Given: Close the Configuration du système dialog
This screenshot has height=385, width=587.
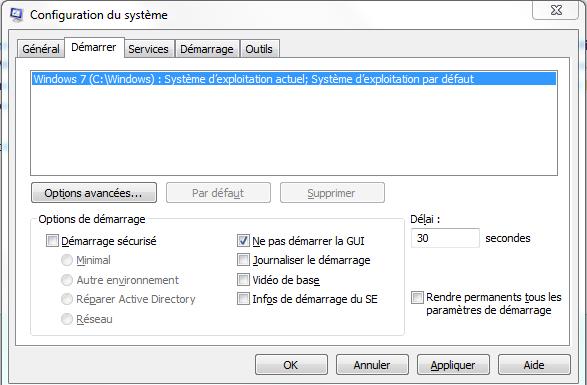Looking at the screenshot, I should click(x=556, y=10).
